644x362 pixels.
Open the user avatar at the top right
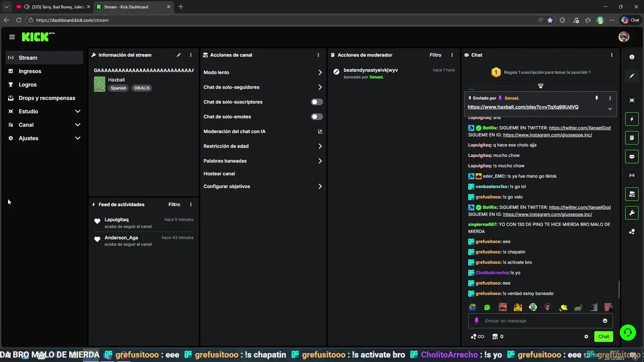[624, 37]
